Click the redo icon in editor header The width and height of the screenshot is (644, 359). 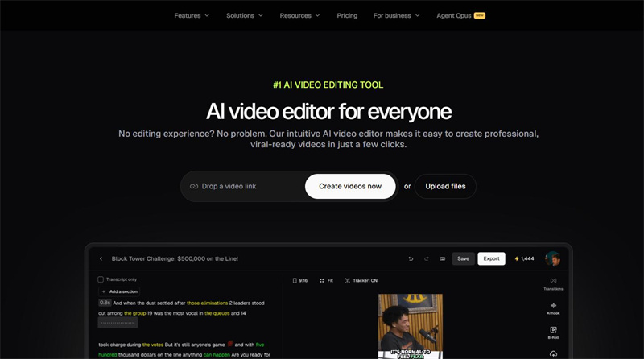point(427,258)
